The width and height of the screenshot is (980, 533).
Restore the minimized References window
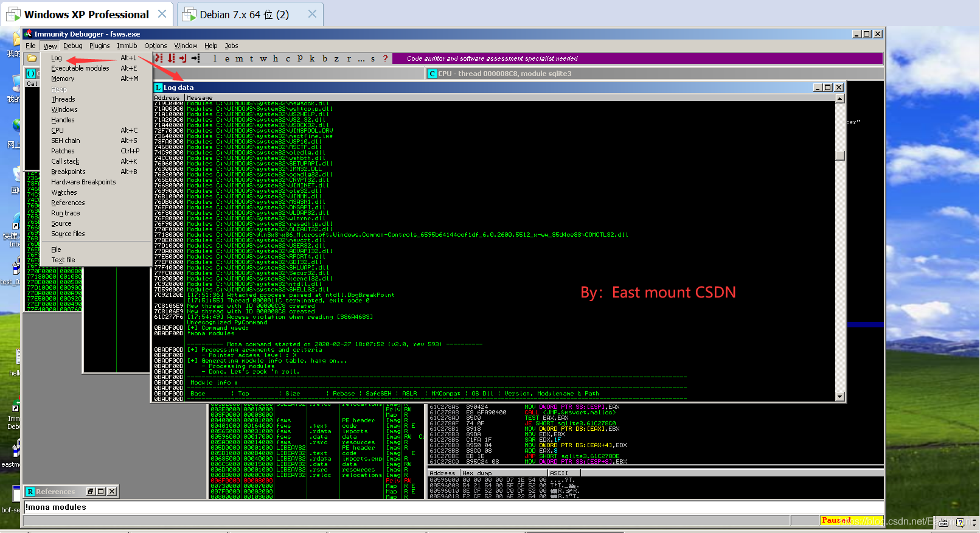point(91,492)
